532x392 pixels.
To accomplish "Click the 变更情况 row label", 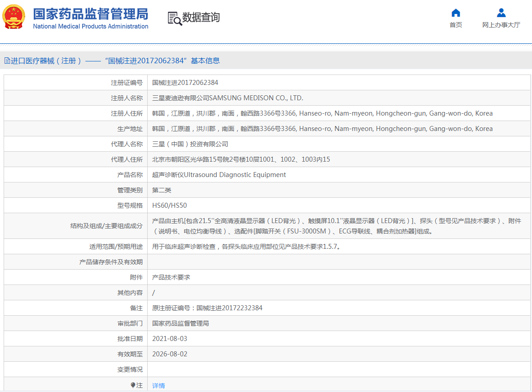I will [x=130, y=369].
